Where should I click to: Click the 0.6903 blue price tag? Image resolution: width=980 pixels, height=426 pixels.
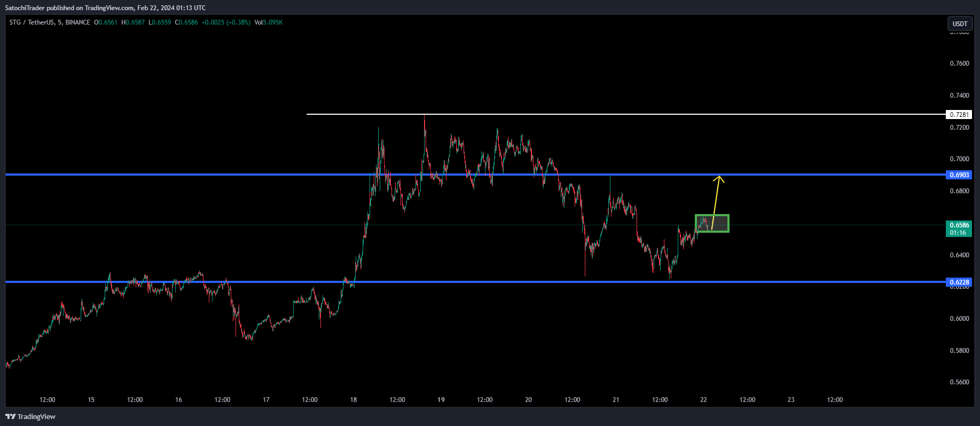tap(959, 175)
